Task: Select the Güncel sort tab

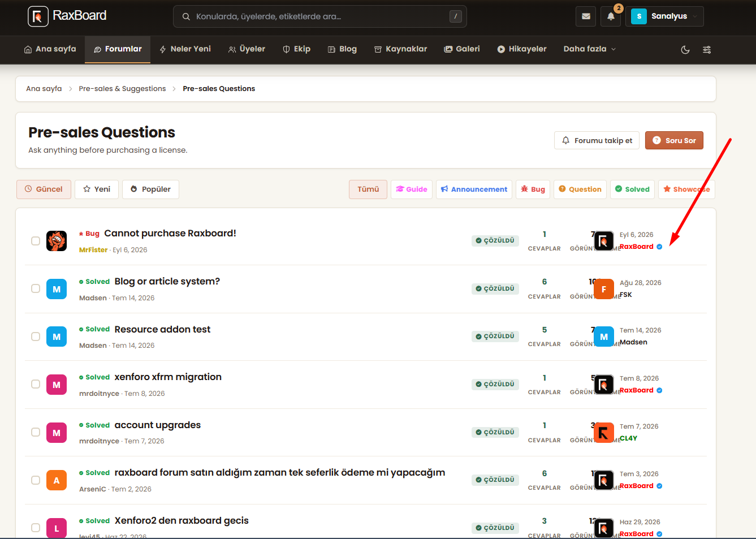Action: tap(44, 189)
